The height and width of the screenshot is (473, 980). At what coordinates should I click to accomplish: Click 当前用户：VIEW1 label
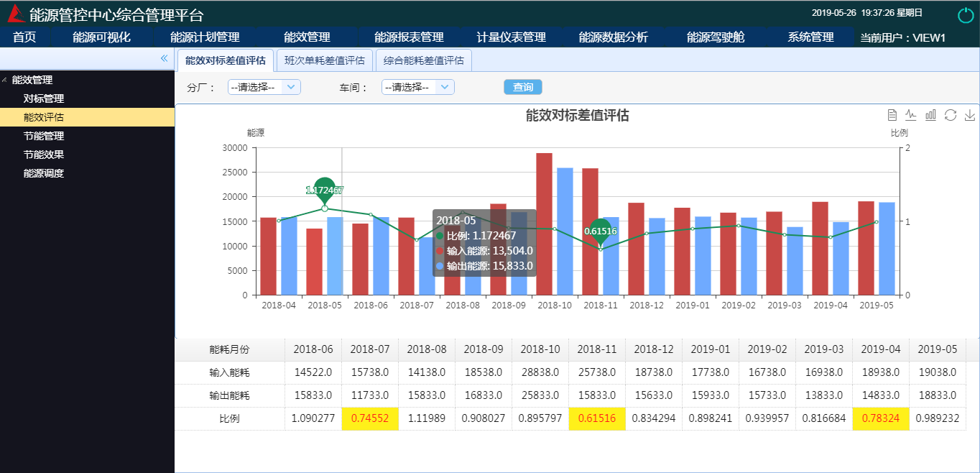(x=902, y=38)
